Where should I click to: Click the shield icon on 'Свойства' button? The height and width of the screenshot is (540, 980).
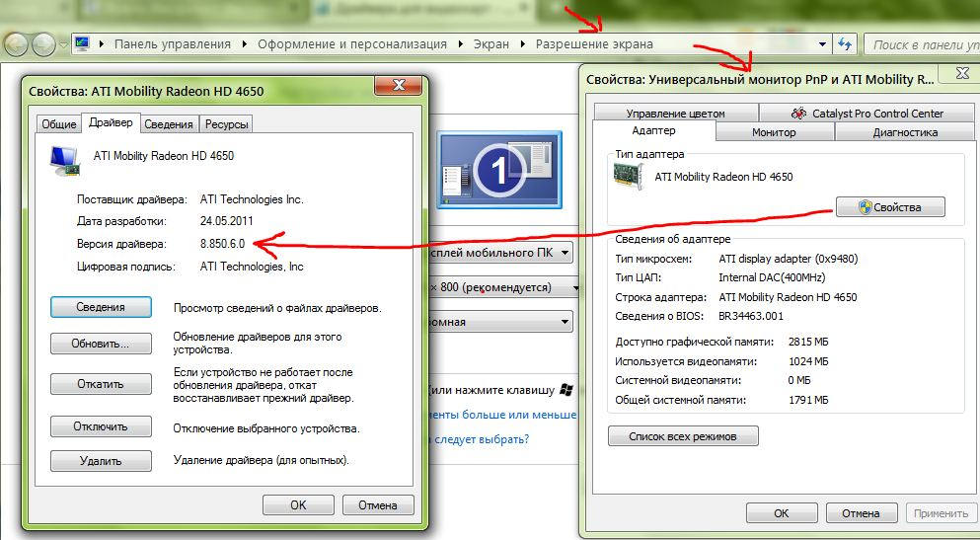tap(865, 207)
